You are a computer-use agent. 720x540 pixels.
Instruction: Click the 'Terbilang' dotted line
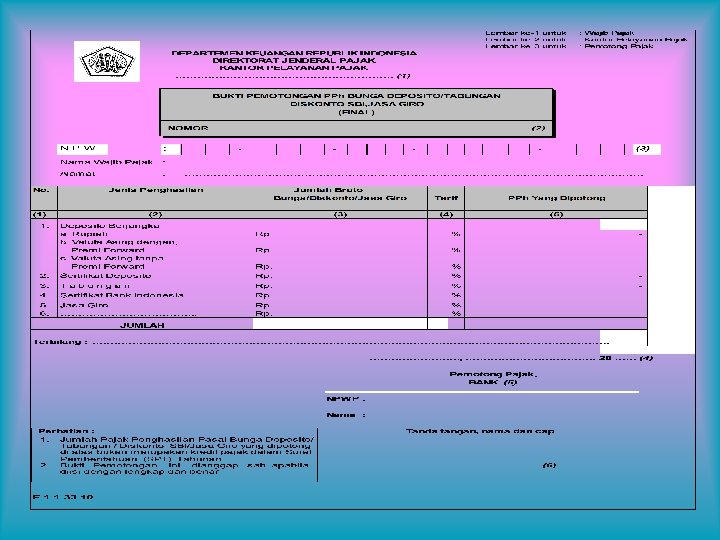coord(350,343)
